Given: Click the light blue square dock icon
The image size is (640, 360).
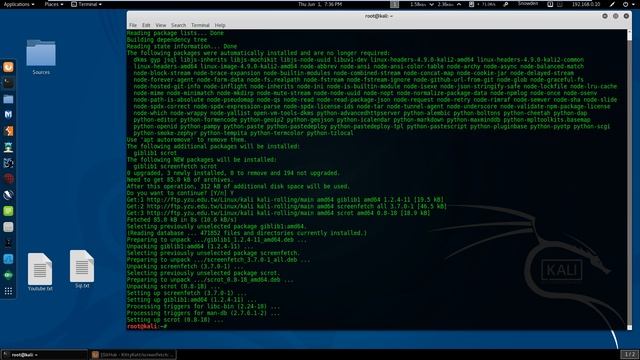Looking at the screenshot, I should (x=8, y=259).
